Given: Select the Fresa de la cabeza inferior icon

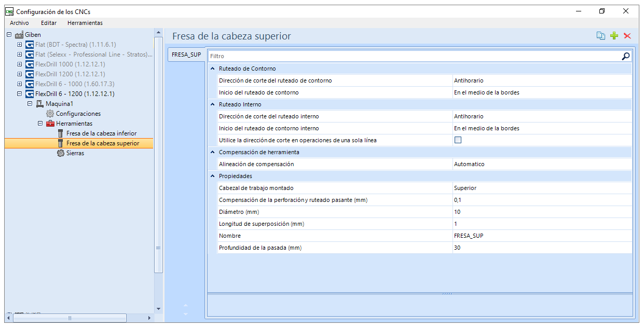Looking at the screenshot, I should pyautogui.click(x=60, y=133).
